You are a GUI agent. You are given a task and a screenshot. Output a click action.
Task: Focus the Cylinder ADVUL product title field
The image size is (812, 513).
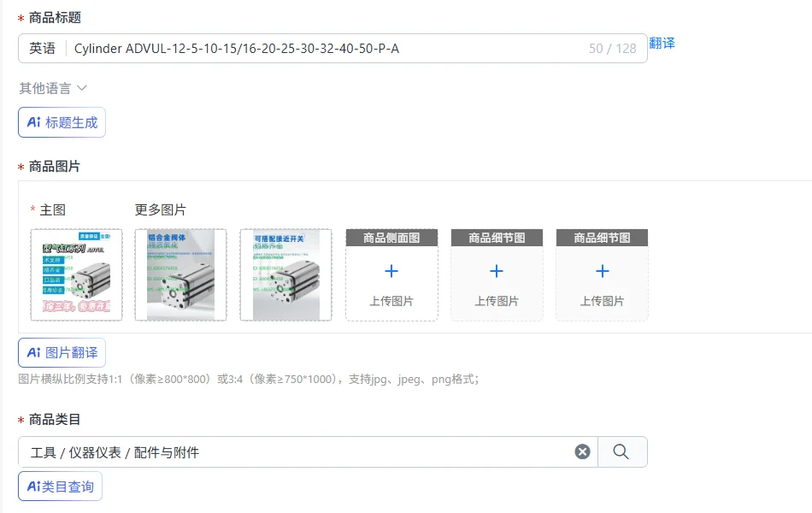point(327,49)
